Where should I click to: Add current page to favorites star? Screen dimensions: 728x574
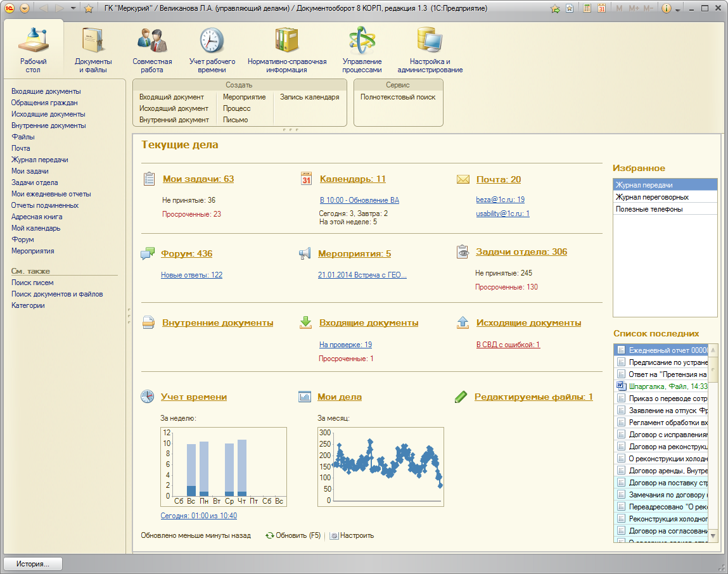pyautogui.click(x=89, y=9)
